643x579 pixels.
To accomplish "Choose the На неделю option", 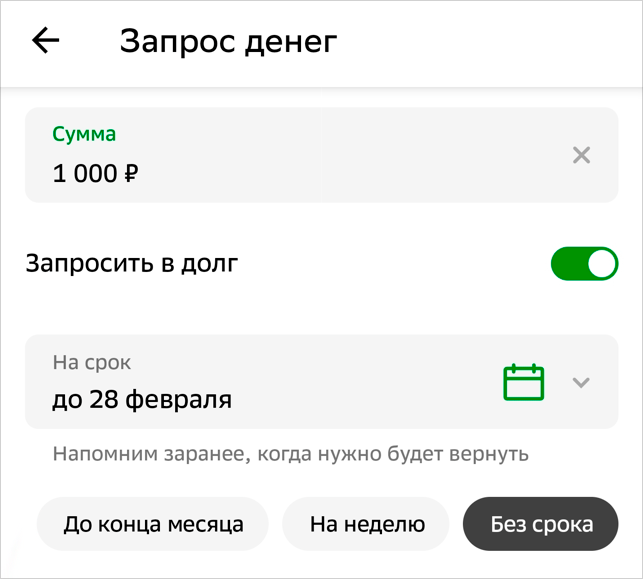I will [367, 524].
